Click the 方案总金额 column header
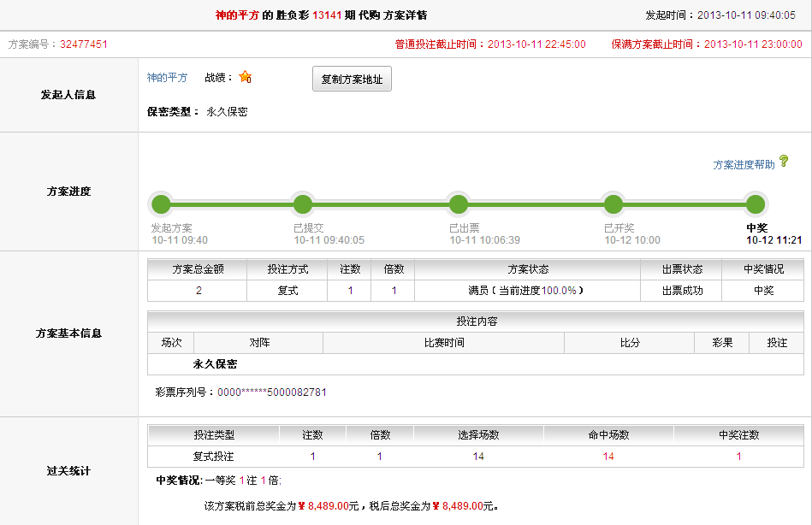812x525 pixels. tap(198, 269)
